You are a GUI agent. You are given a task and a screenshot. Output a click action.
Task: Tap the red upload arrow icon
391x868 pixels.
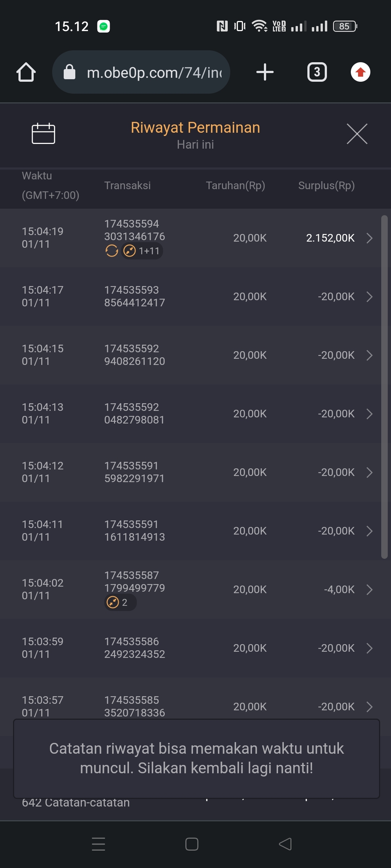coord(361,72)
